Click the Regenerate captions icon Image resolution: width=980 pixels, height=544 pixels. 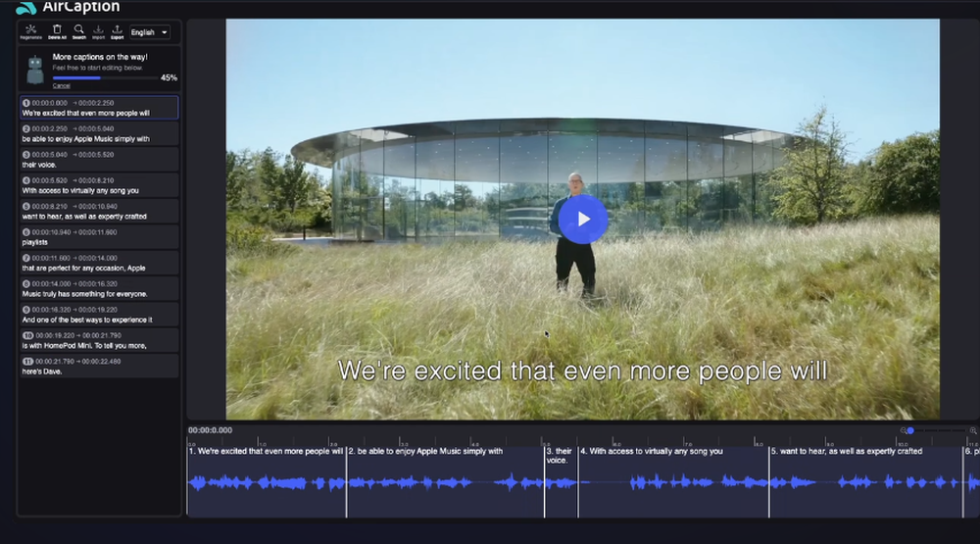(30, 32)
